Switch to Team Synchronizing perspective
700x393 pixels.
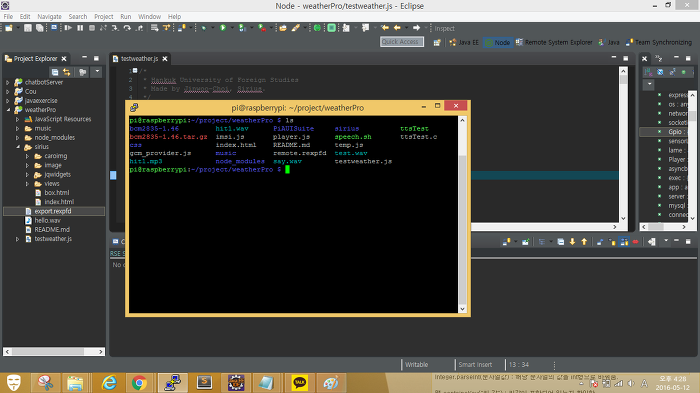(x=658, y=42)
